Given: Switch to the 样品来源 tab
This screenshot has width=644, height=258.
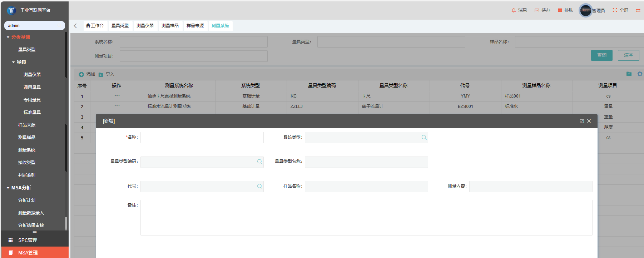Looking at the screenshot, I should point(195,26).
